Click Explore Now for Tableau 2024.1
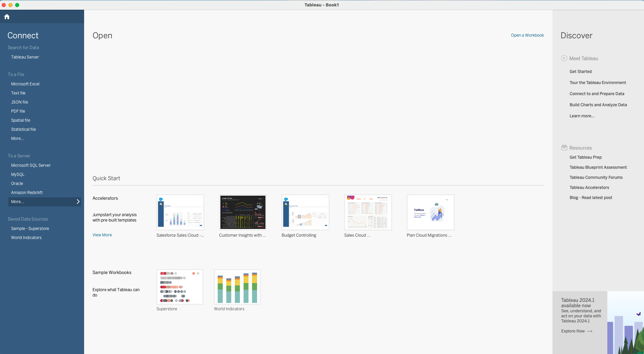This screenshot has height=354, width=644. pos(573,331)
